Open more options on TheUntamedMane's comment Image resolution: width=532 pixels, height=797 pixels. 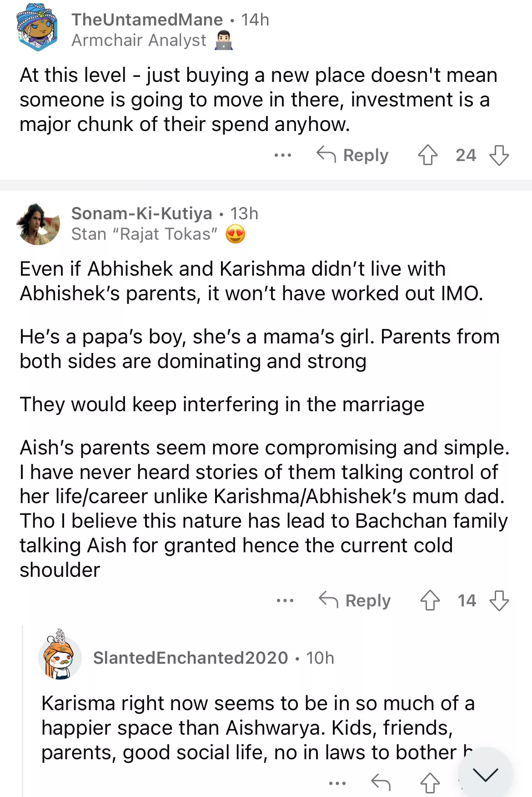pos(282,155)
